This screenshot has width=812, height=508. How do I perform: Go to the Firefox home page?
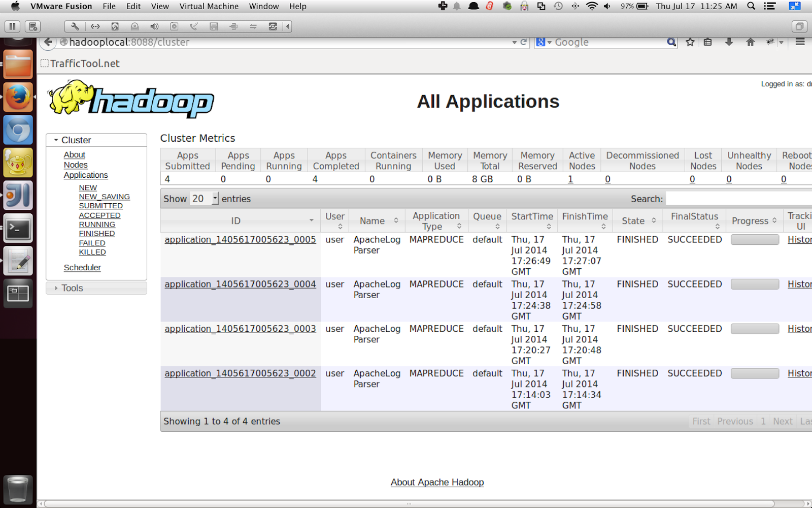tap(750, 42)
